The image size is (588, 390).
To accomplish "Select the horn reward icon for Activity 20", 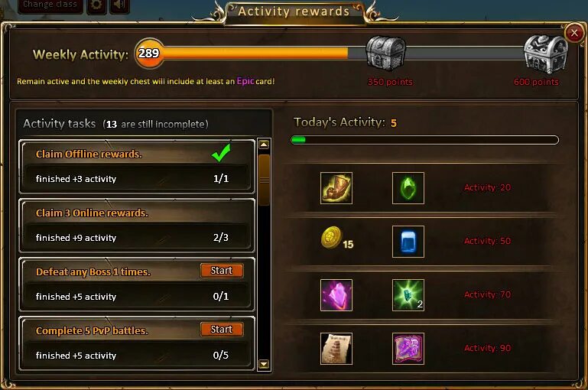I will coord(336,188).
